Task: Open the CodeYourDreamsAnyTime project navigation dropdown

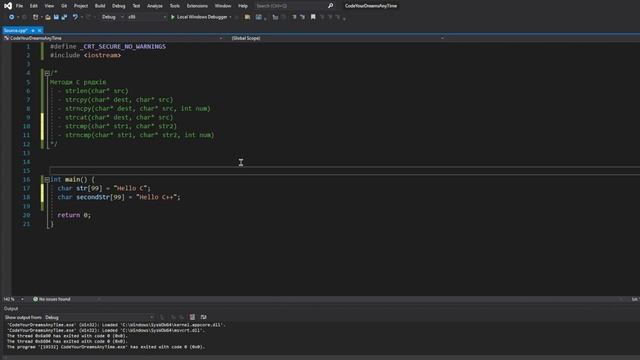Action: pos(113,38)
